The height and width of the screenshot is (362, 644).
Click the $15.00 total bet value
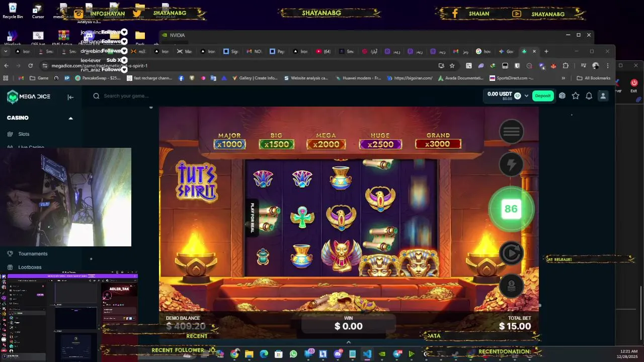click(x=515, y=326)
